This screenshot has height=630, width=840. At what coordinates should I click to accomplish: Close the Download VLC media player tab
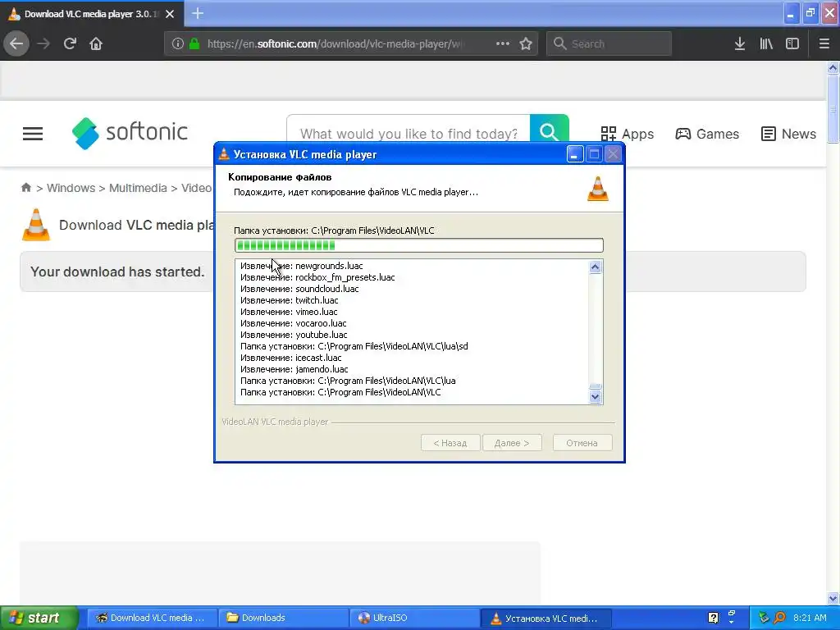point(170,14)
